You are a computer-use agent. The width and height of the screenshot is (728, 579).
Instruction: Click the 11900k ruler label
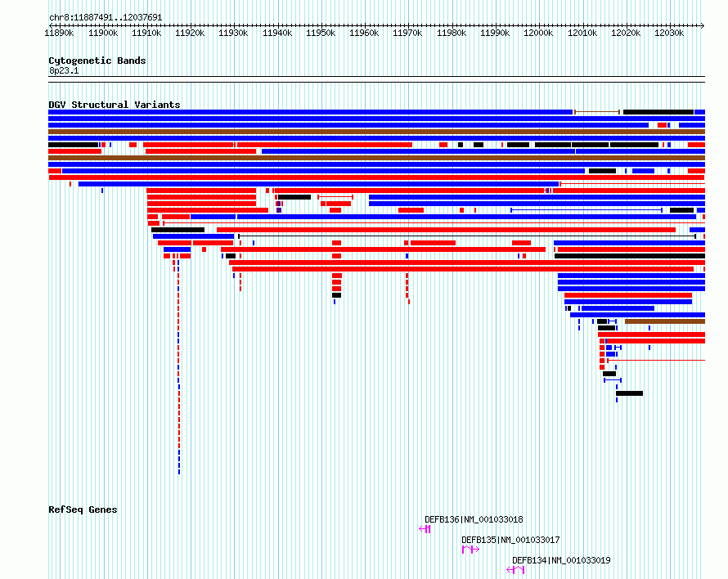point(103,33)
